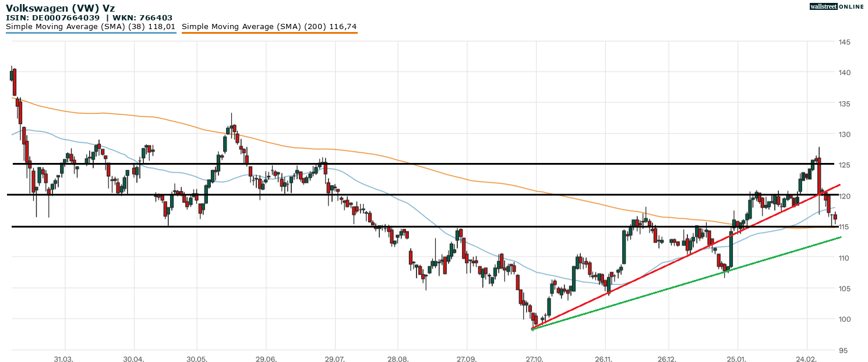Click the wallstreet ONLINE logo
Viewport: 868px width, 362px height.
(837, 6)
